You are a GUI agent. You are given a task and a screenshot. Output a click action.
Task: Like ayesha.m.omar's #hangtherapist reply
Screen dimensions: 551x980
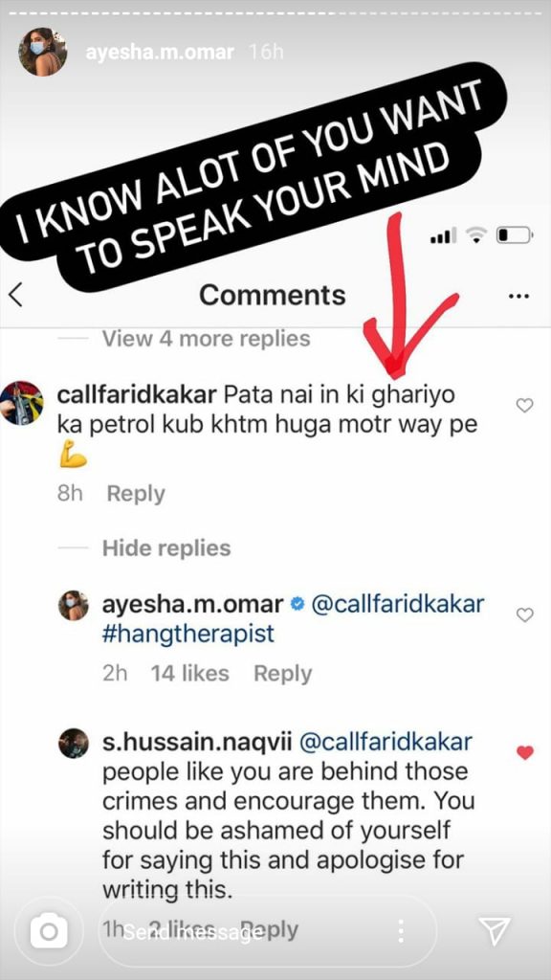[525, 615]
